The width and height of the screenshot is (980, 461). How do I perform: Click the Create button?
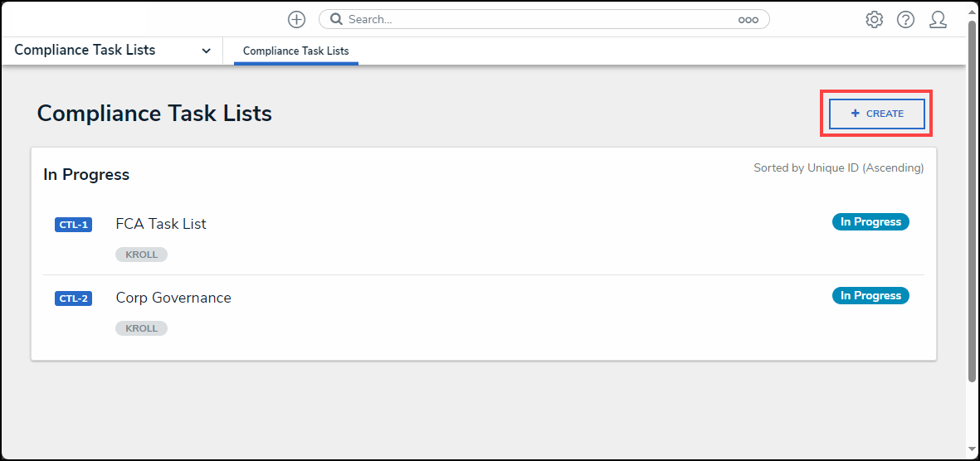click(x=876, y=114)
